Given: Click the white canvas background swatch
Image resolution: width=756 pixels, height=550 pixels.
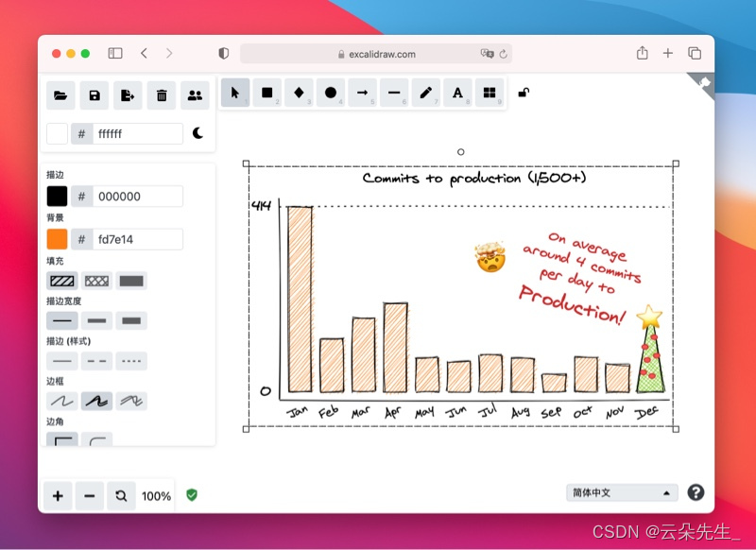Looking at the screenshot, I should tap(57, 133).
